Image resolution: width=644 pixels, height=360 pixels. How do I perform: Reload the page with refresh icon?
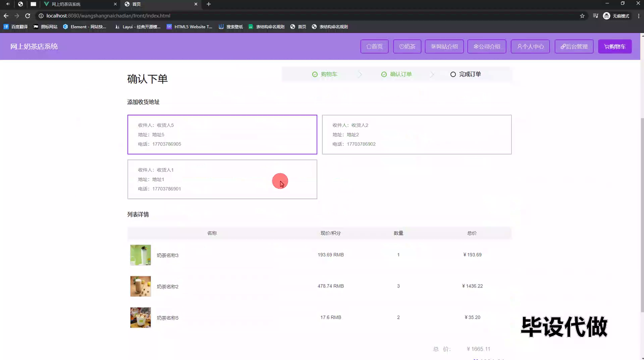[x=28, y=16]
